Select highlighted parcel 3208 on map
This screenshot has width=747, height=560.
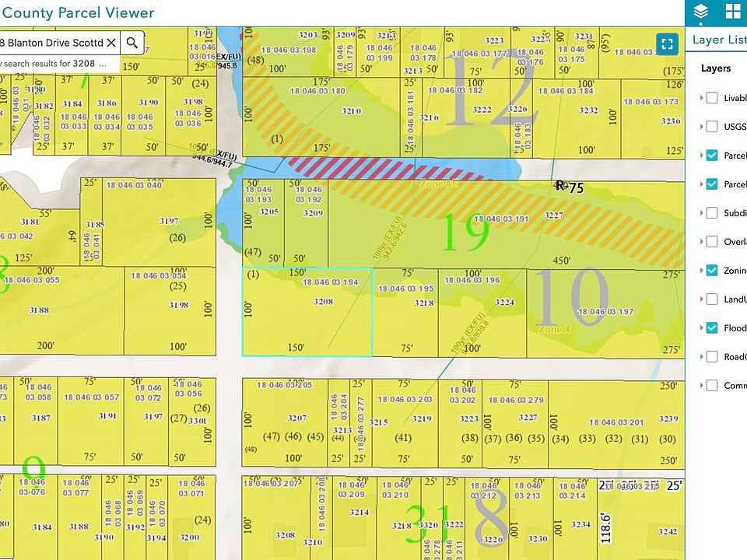[307, 312]
